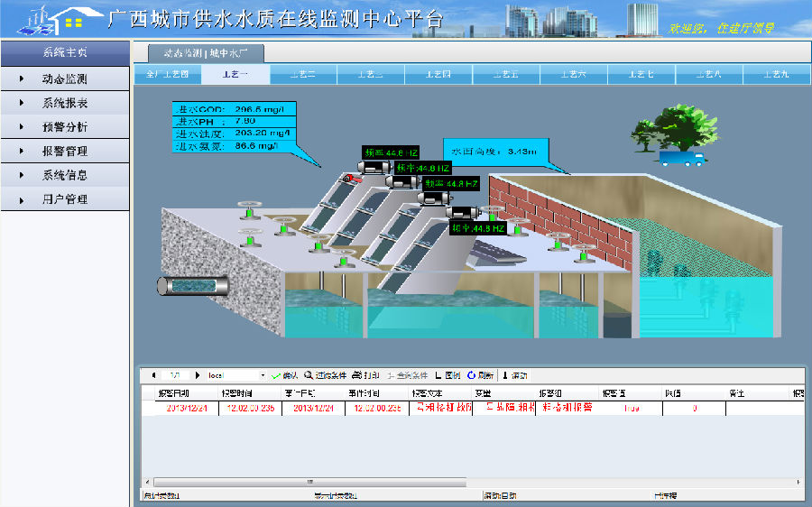
Task: Expand the 用户管理 sidebar menu
Action: [65, 199]
